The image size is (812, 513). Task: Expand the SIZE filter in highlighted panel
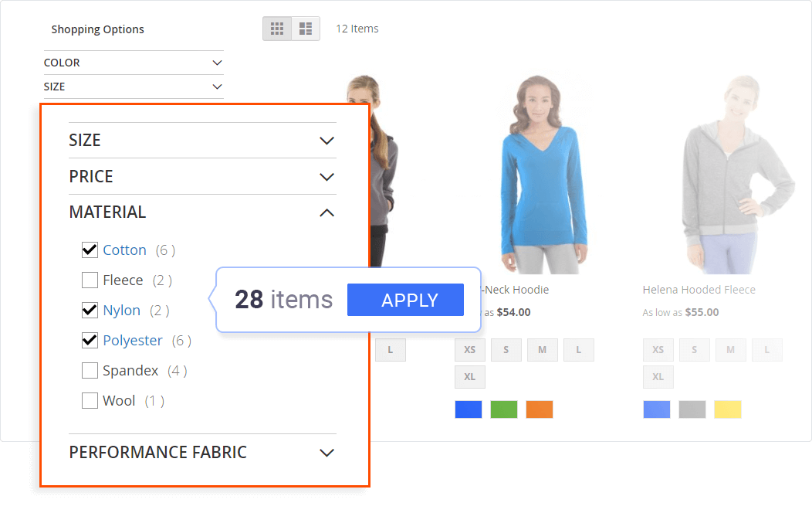[326, 141]
